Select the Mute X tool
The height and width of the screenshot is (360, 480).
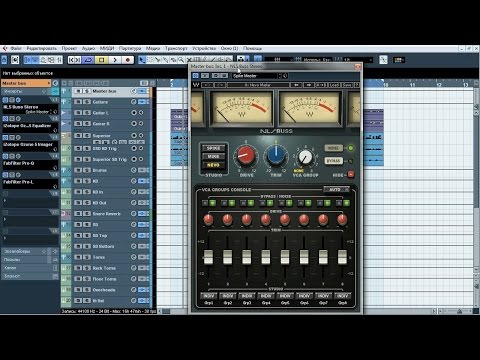(189, 60)
